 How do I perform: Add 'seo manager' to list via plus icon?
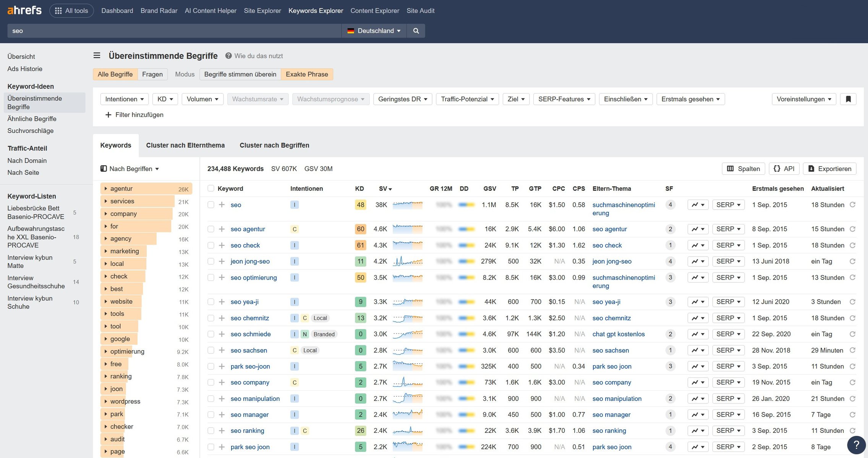222,415
